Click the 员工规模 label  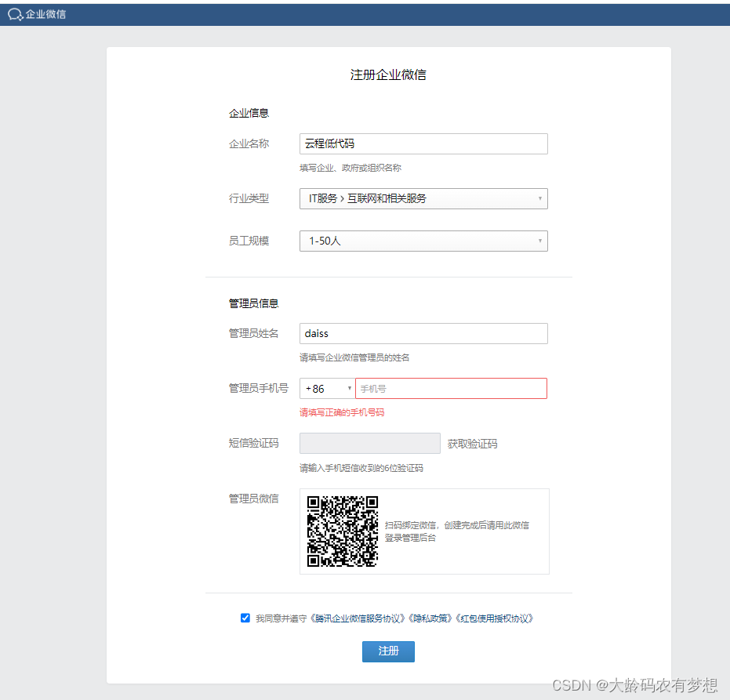pyautogui.click(x=249, y=241)
